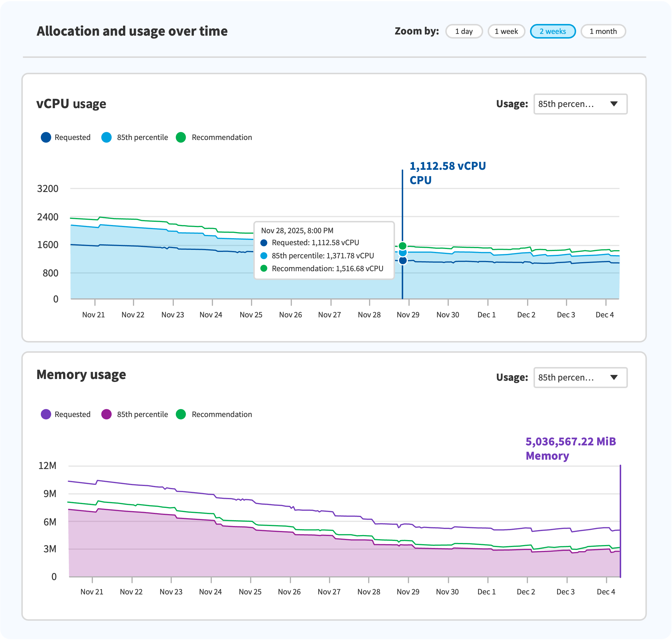Click dark blue Requested point on vCPU chart
The width and height of the screenshot is (672, 640).
403,261
